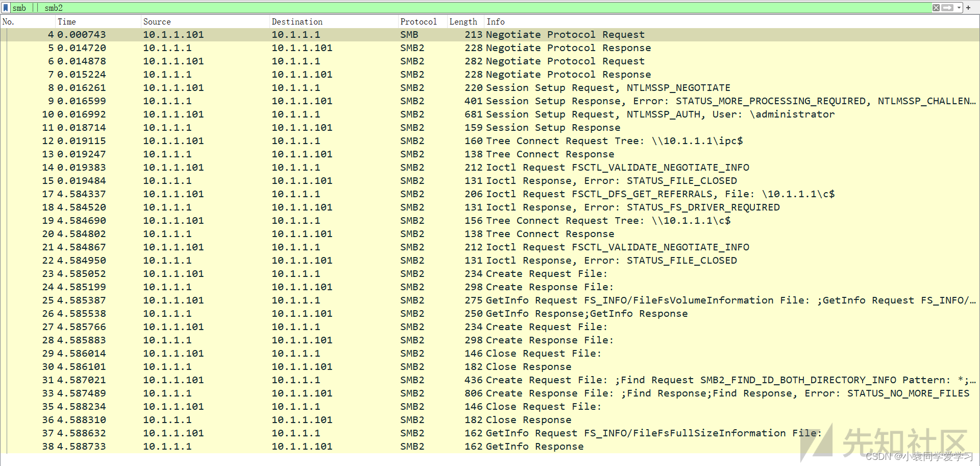980x466 pixels.
Task: Add a filter button with plus icon
Action: (x=968, y=8)
